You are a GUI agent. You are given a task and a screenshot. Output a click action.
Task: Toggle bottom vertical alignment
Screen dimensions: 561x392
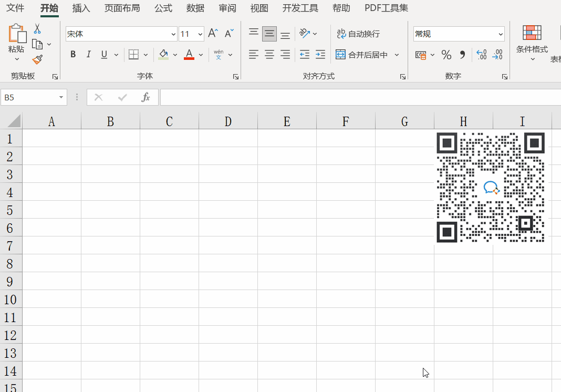coord(285,34)
